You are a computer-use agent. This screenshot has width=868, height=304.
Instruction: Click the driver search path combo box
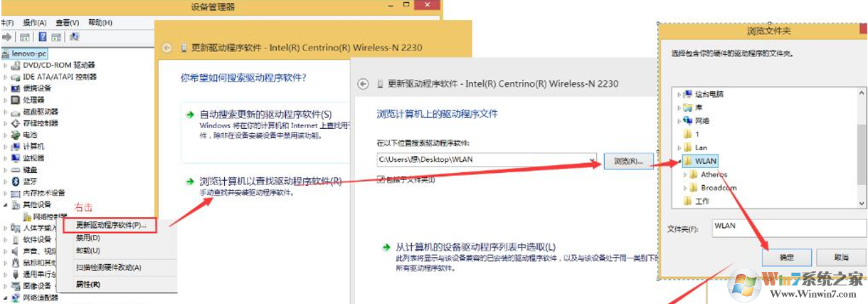[488, 159]
